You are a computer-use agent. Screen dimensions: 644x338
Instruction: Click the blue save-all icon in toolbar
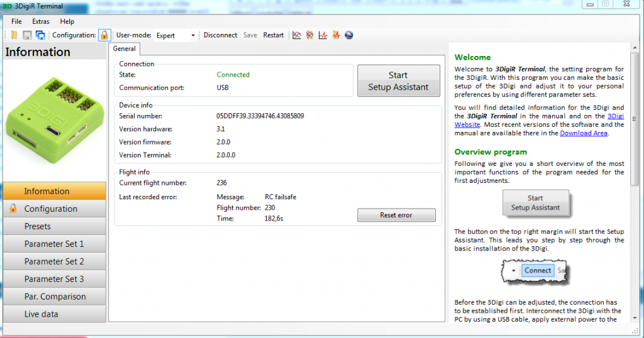(x=40, y=35)
